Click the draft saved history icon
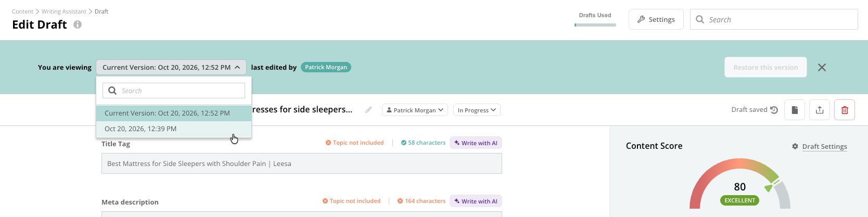868x217 pixels. pyautogui.click(x=774, y=110)
